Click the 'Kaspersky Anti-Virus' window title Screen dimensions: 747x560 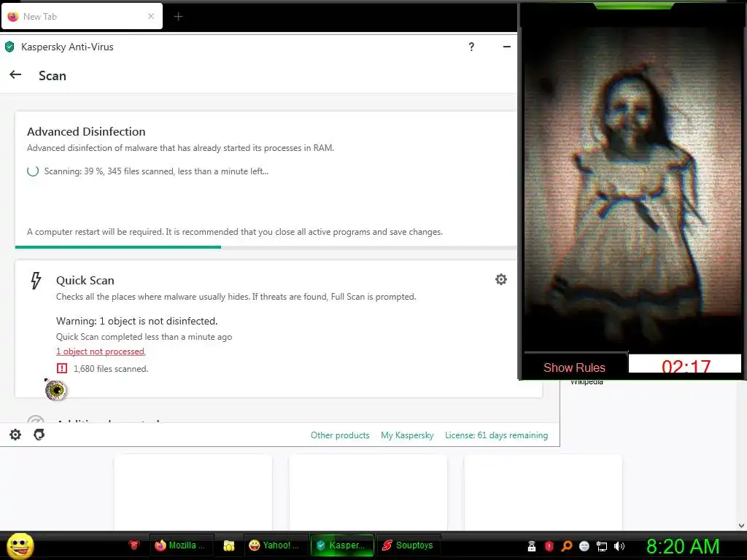click(x=67, y=47)
